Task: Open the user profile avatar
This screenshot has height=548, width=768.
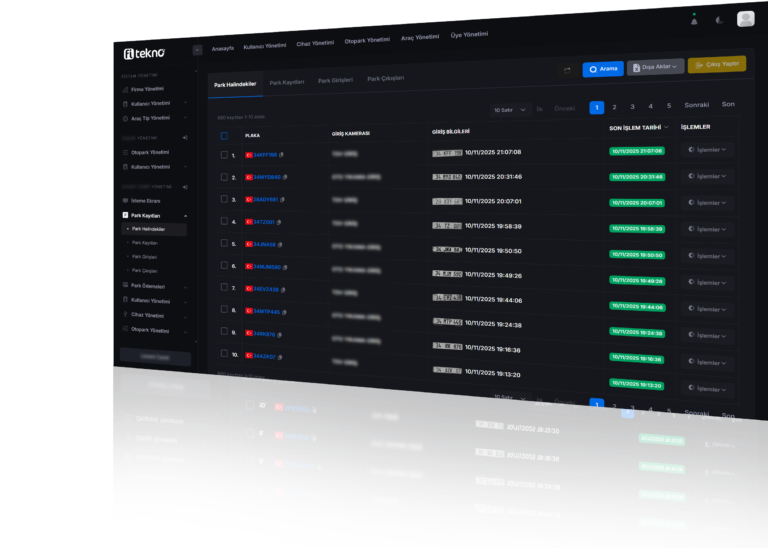Action: pos(746,19)
